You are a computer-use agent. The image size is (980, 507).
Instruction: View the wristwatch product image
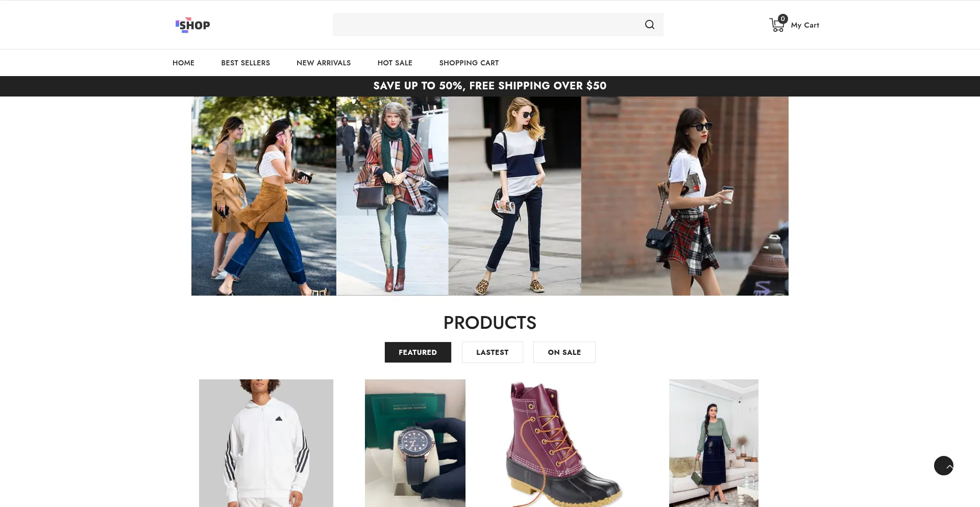point(415,443)
